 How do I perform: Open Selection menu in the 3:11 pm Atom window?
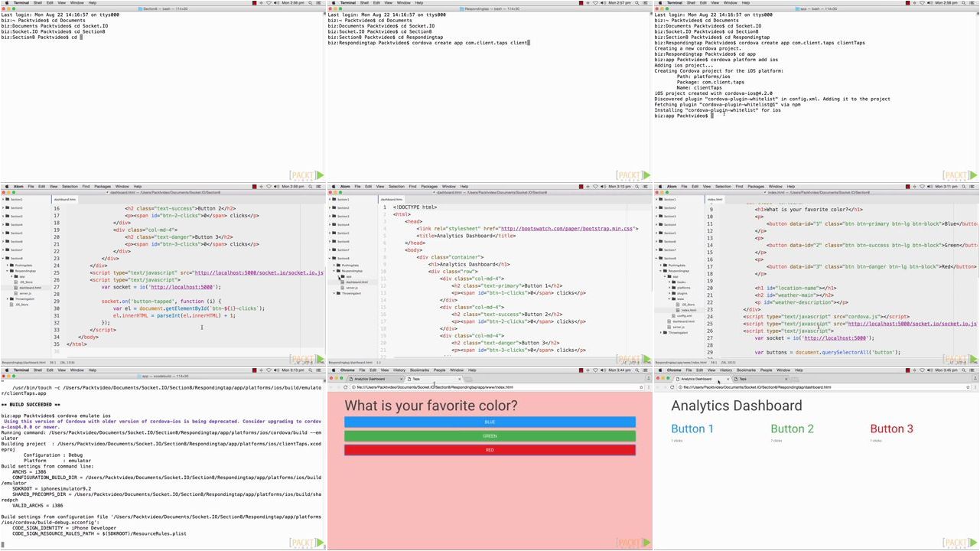click(723, 187)
